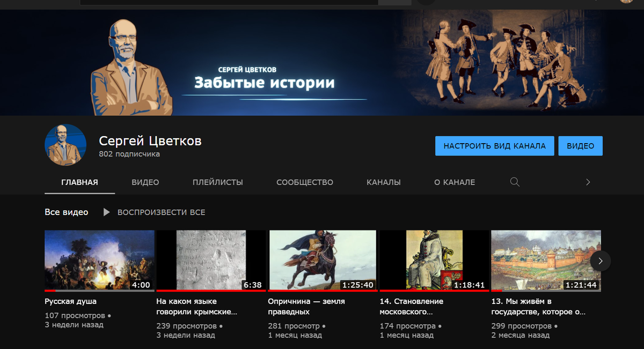Click the Забытые истории channel banner
644x349 pixels.
322,63
